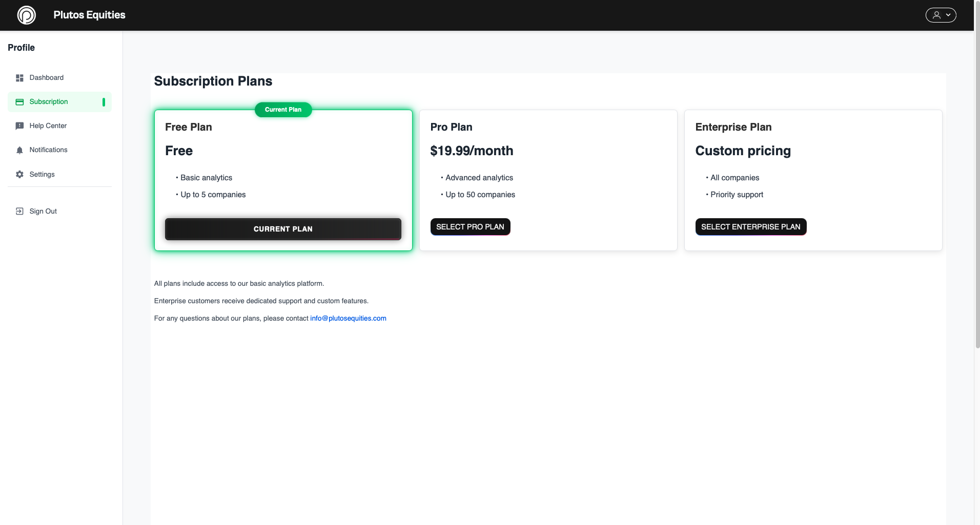Viewport: 980px width, 525px height.
Task: Select Notifications in the sidebar
Action: 48,150
